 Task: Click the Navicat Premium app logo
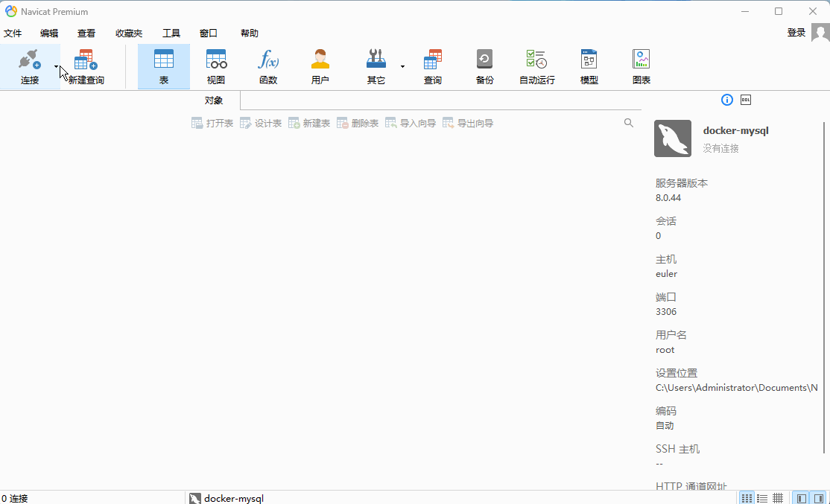[10, 11]
